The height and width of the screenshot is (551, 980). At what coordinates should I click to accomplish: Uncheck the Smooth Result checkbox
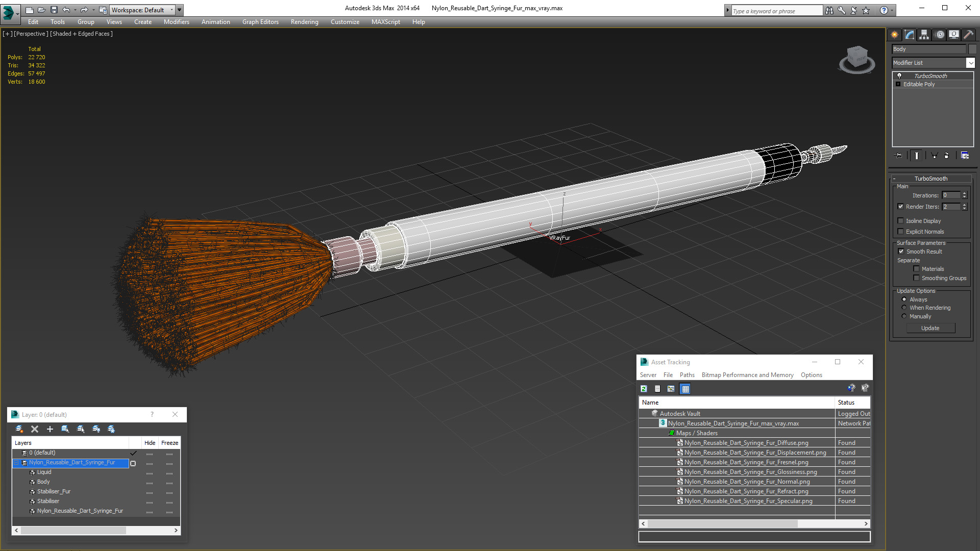[901, 252]
